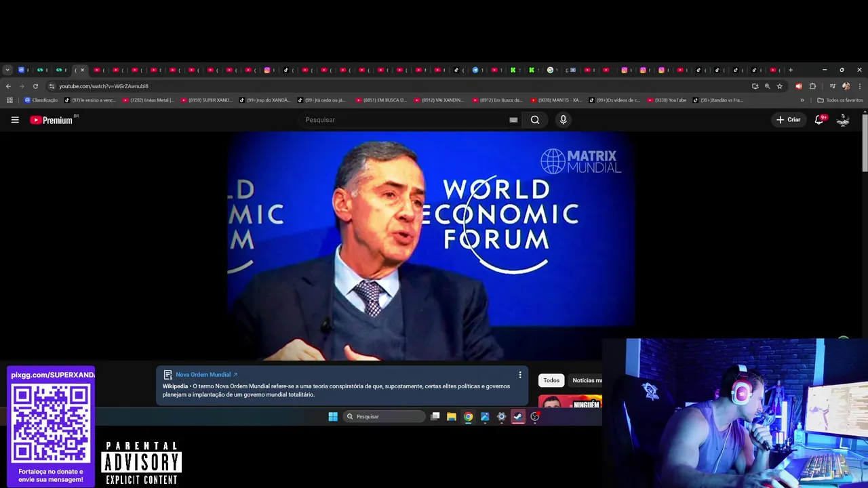Open the Steam taskbar icon

pos(518,417)
